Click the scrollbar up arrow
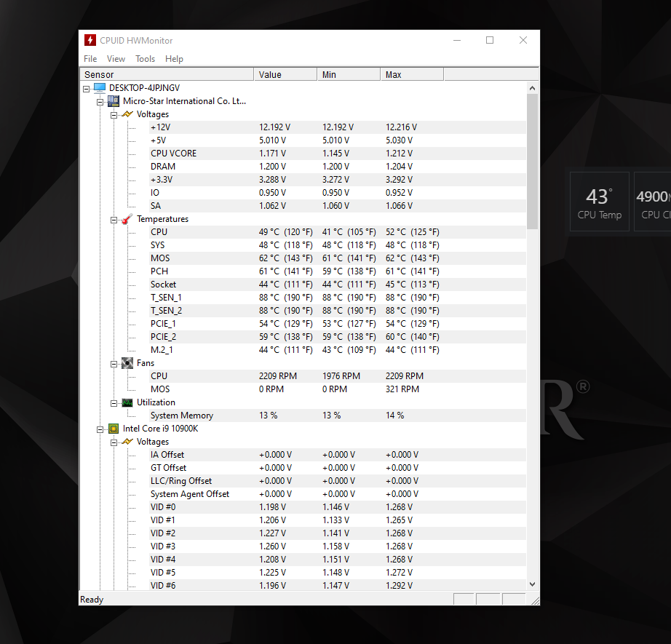Viewport: 671px width, 644px height. coord(532,88)
